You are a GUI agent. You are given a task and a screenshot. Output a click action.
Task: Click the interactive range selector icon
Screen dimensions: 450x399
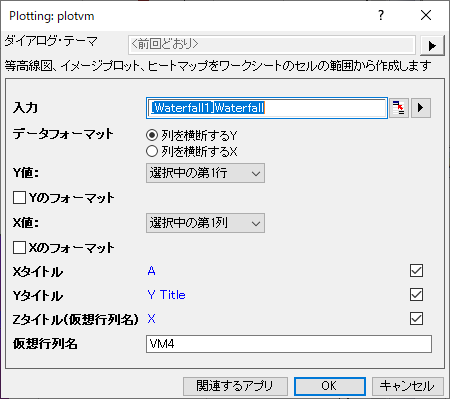coord(398,108)
